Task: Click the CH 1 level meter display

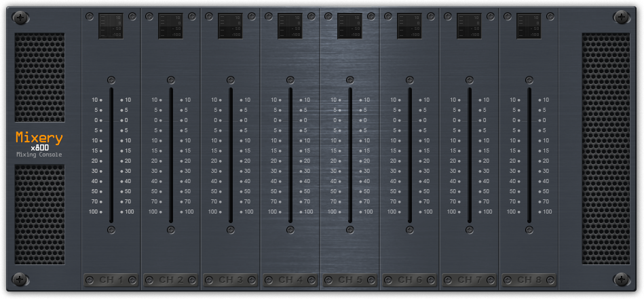Action: point(111,26)
